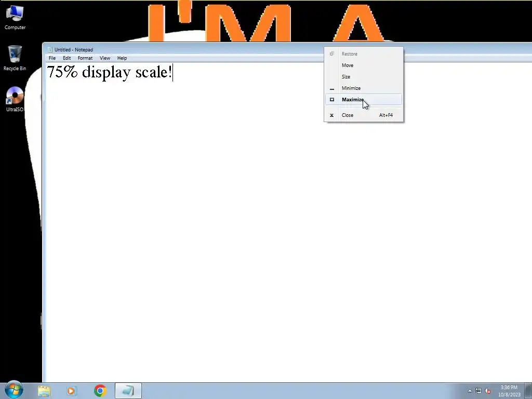Open the Help menu in Notepad
Viewport: 532px width, 399px height.
[122, 58]
